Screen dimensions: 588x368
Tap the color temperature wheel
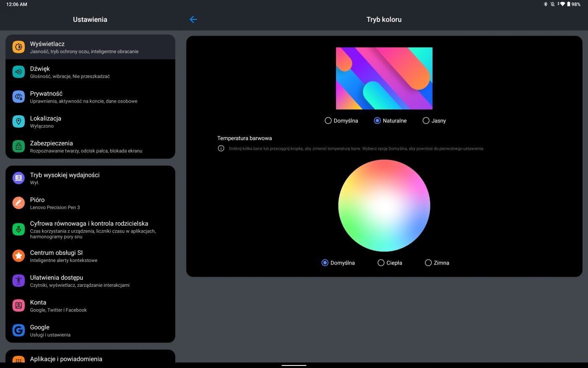click(x=384, y=206)
